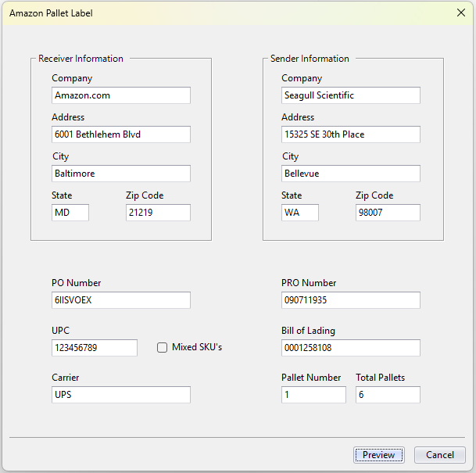Edit the PO Number field 6IISVOEX
476x473 pixels.
[x=121, y=300]
